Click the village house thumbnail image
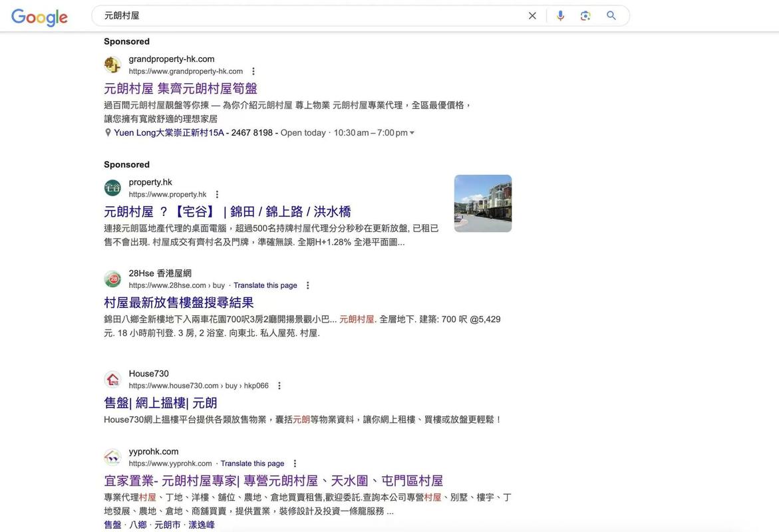 pos(483,203)
